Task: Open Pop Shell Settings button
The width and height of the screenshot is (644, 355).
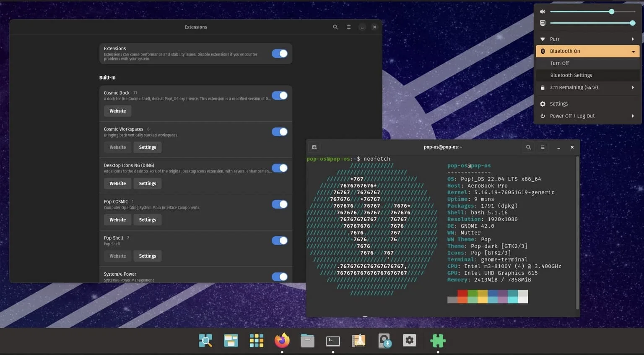Action: (x=148, y=256)
